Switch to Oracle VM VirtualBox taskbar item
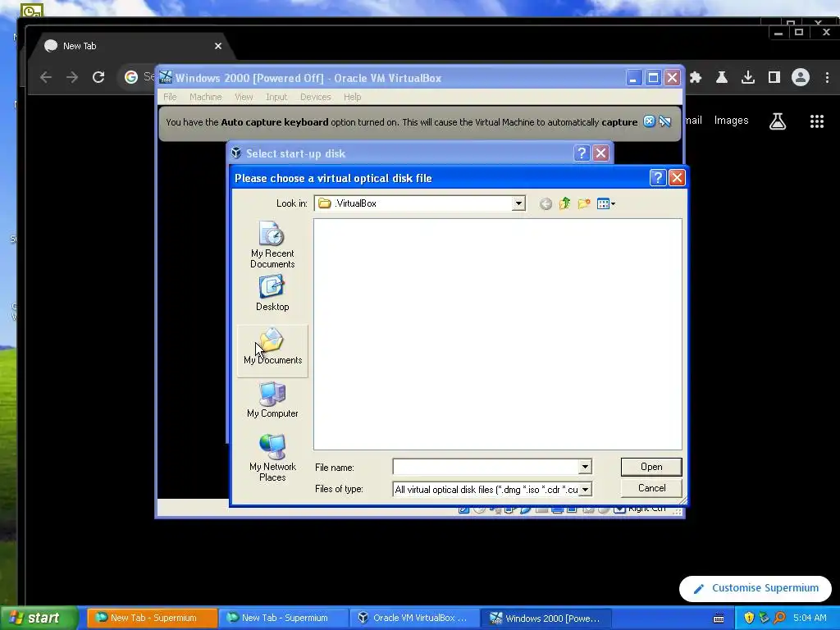 (x=413, y=618)
